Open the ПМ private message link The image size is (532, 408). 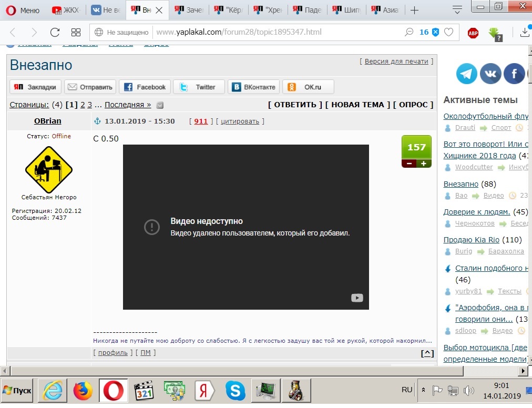click(146, 353)
